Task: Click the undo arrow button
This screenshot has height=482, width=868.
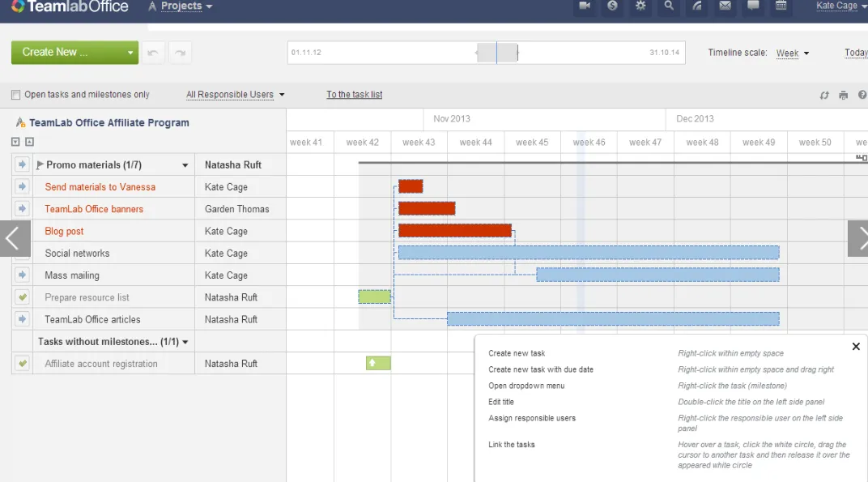Action: click(x=152, y=53)
